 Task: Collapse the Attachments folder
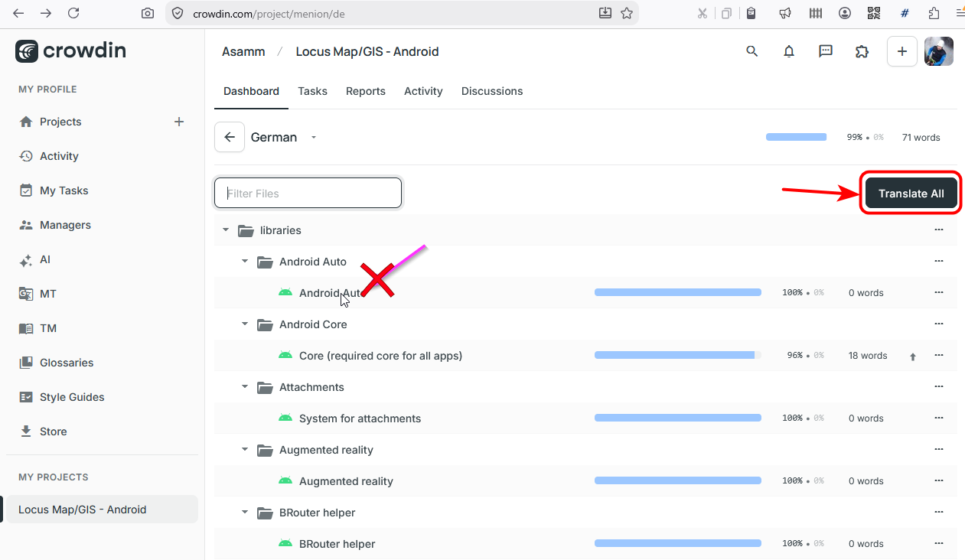coord(245,387)
